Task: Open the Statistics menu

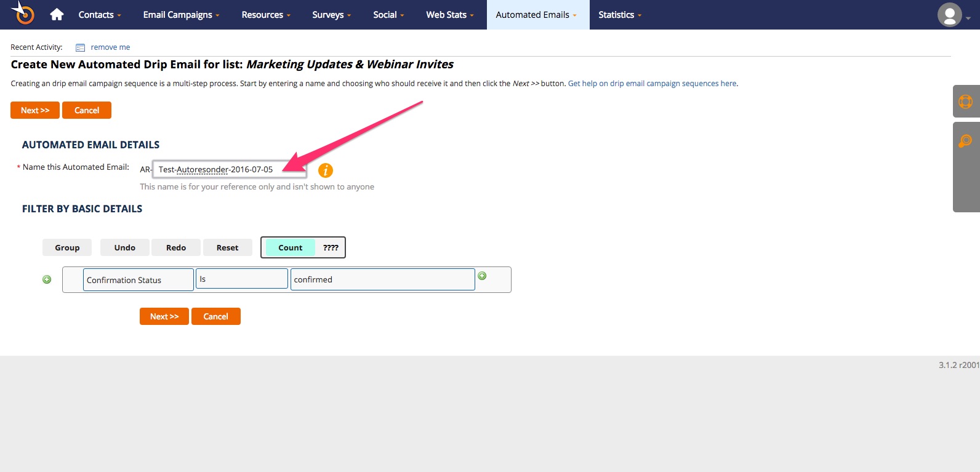Action: coord(619,15)
